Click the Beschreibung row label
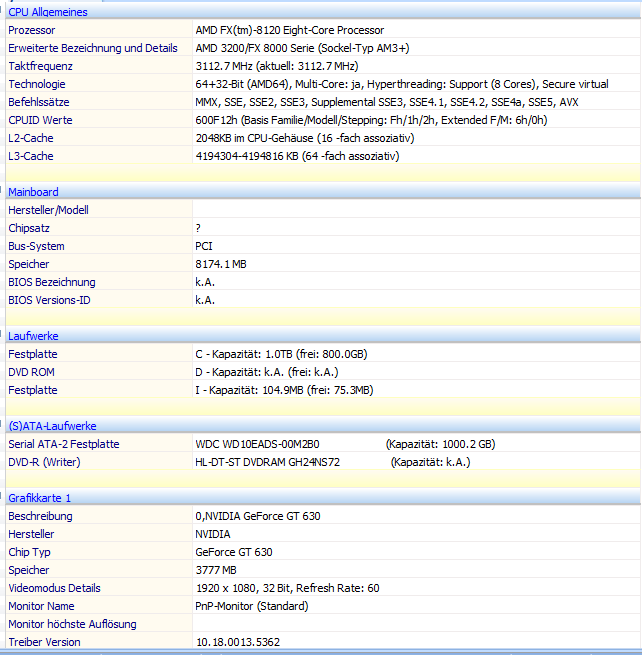The width and height of the screenshot is (642, 655). pos(40,516)
